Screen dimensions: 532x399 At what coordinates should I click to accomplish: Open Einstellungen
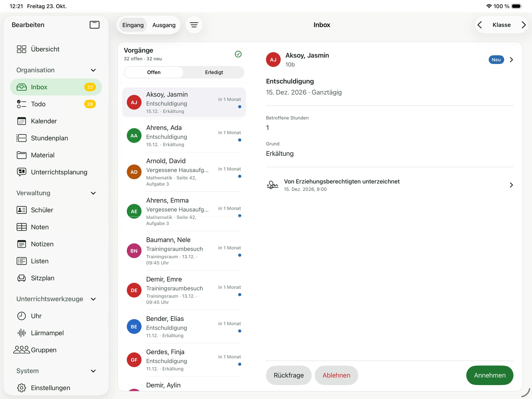(x=56, y=388)
